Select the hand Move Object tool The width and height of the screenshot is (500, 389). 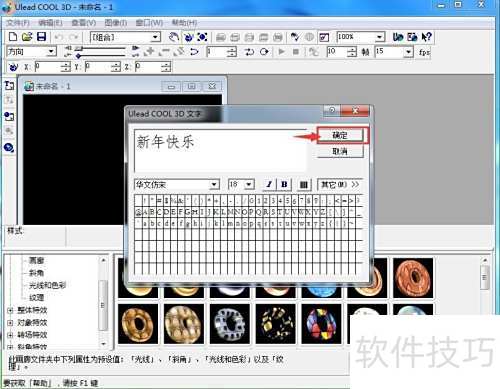tap(173, 37)
